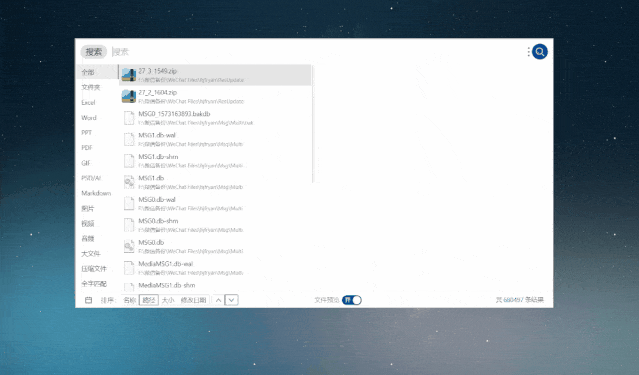Screen dimensions: 639x375
Task: Click the MSG1.db database file icon
Action: pos(129,182)
